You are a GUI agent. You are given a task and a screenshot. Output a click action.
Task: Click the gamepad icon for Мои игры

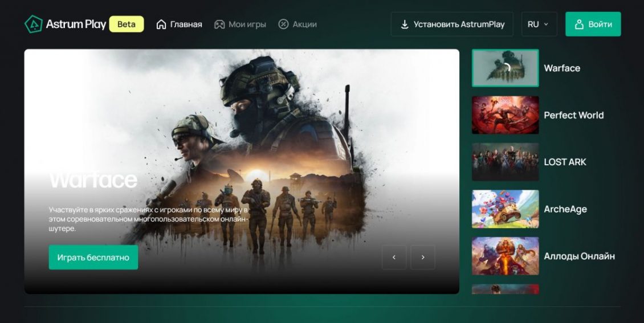(219, 24)
